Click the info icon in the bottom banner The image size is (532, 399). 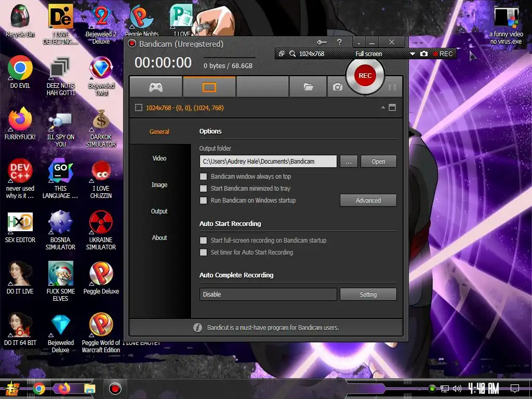tap(197, 327)
